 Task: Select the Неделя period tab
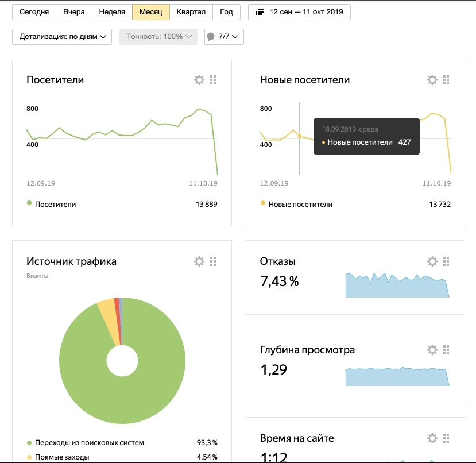pyautogui.click(x=112, y=12)
